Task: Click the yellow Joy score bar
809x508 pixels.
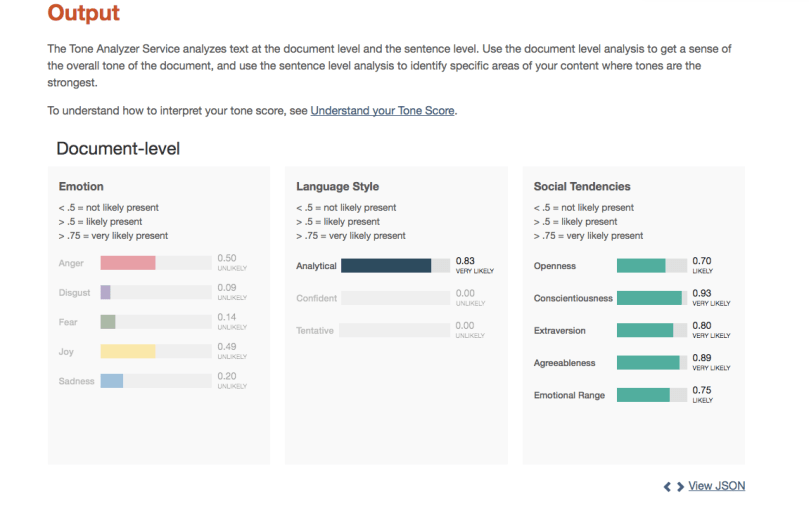Action: [128, 352]
